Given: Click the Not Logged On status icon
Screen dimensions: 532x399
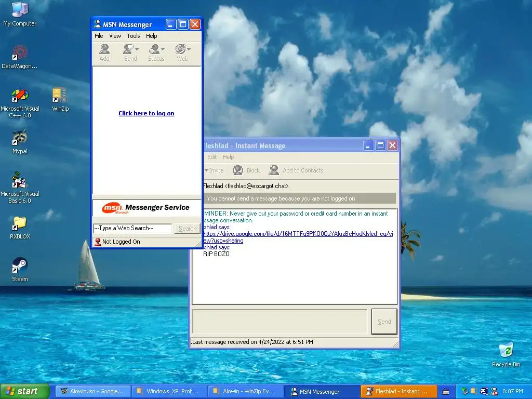Looking at the screenshot, I should point(98,242).
